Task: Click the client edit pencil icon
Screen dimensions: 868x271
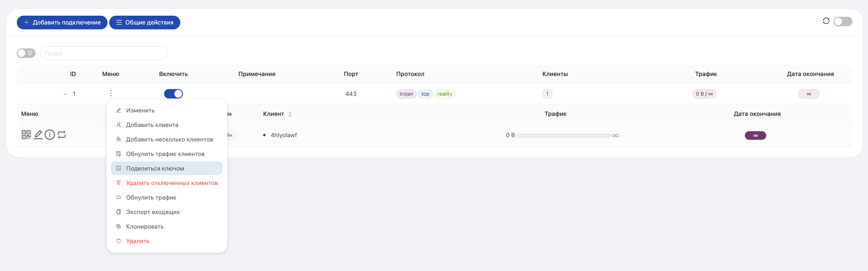Action: [38, 135]
